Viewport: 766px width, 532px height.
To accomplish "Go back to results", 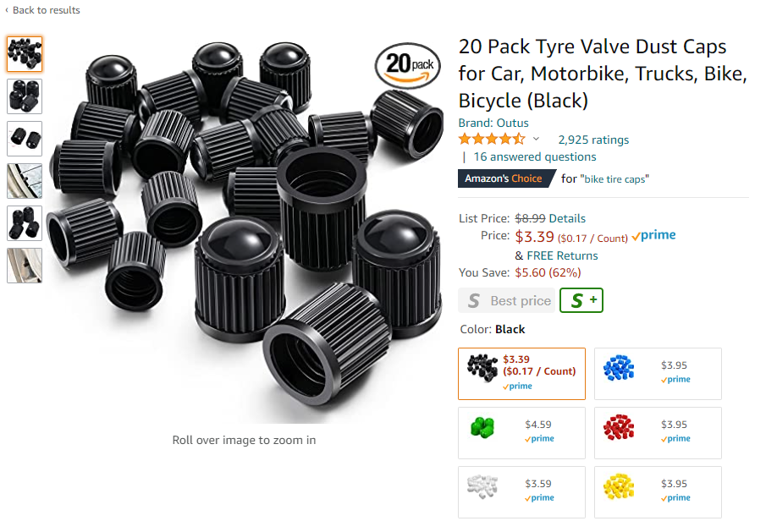I will 42,10.
